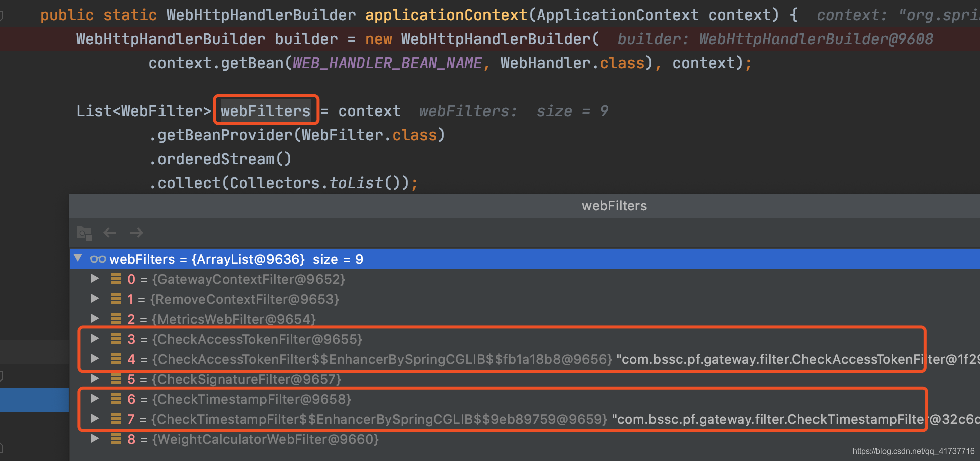Click the field icon of entry 8
This screenshot has height=461, width=980.
coord(116,438)
